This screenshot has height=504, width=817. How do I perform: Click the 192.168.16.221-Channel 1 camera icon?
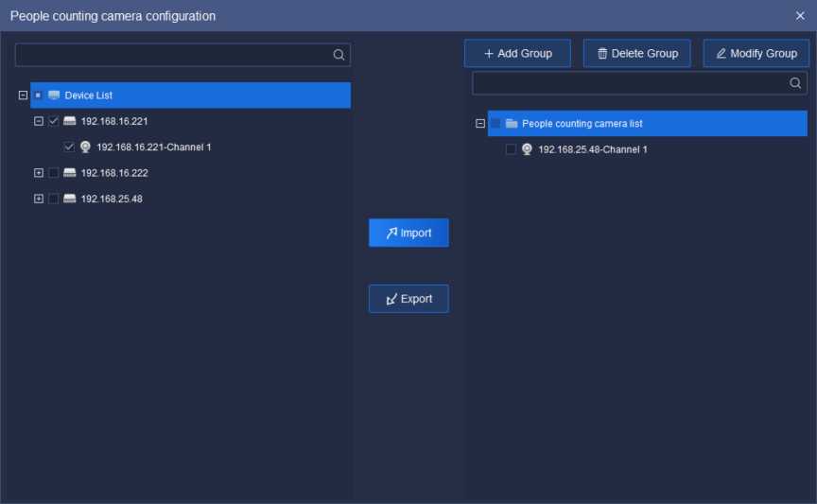click(x=85, y=148)
